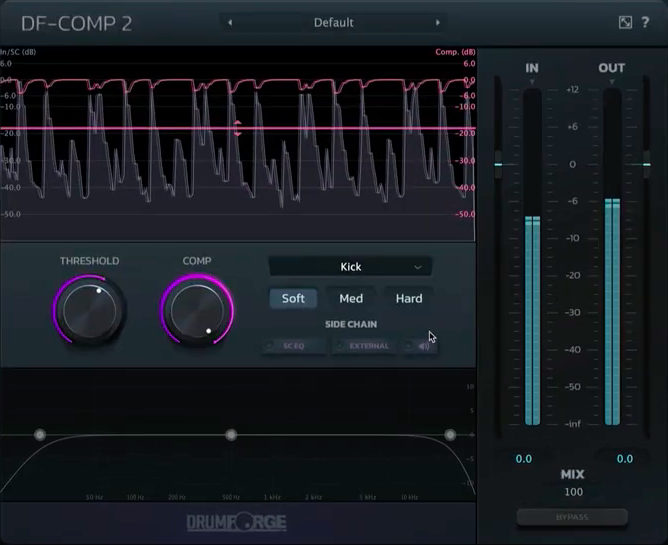Click the Comp knob

197,310
